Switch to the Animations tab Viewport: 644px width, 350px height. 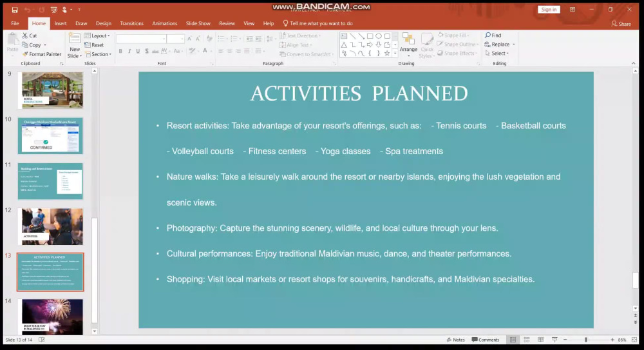(165, 23)
